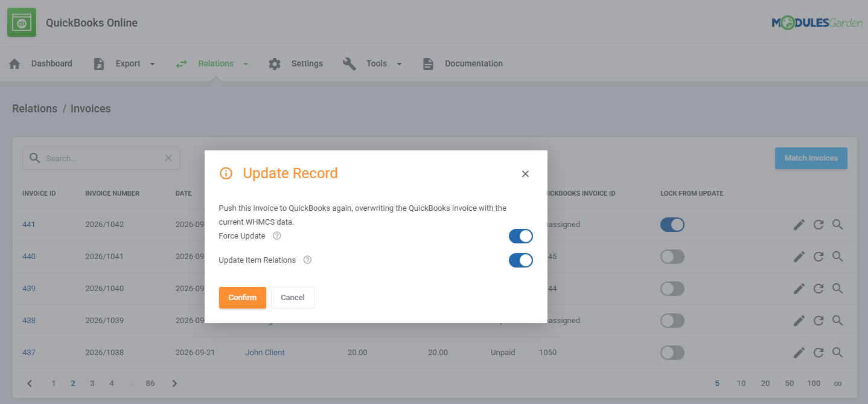Image resolution: width=868 pixels, height=404 pixels.
Task: Clear the search field with the X icon
Action: [x=168, y=158]
